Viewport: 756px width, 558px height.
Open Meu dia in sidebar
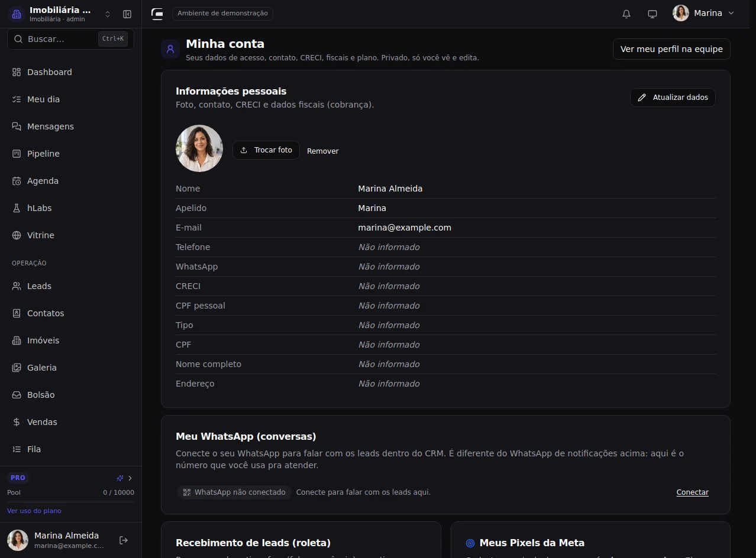coord(70,99)
